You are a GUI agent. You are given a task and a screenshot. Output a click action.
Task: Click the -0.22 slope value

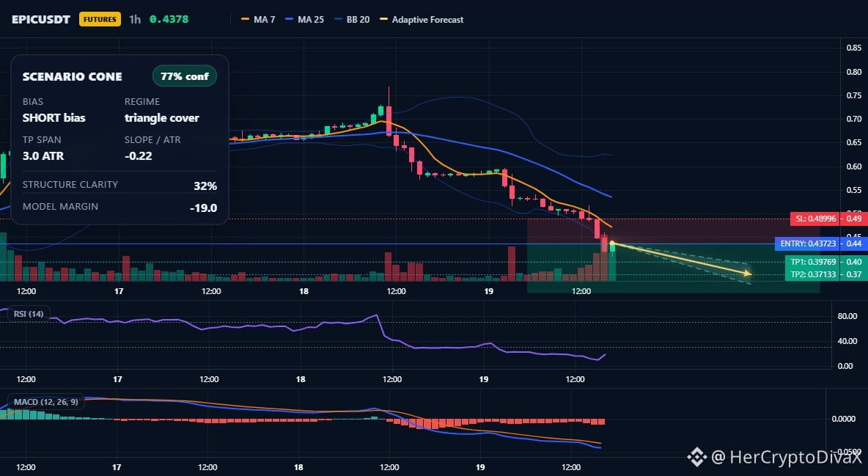point(139,155)
